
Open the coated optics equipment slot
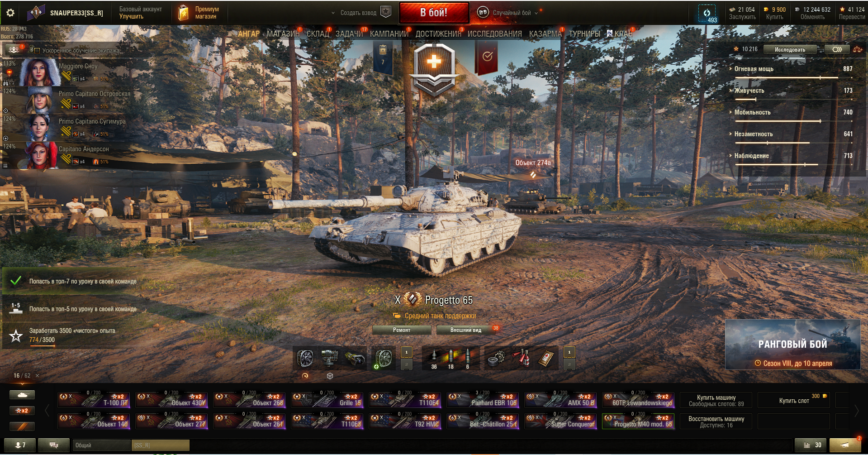point(355,359)
